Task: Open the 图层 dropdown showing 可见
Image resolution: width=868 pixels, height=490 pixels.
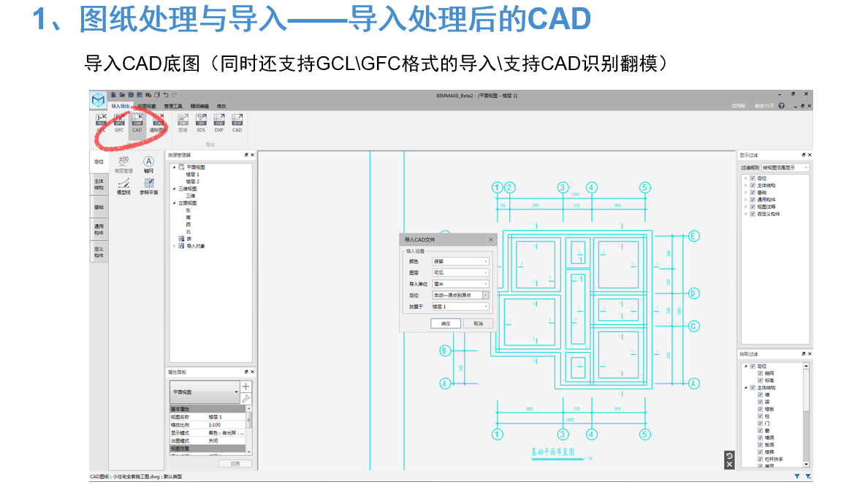Action: tap(460, 272)
